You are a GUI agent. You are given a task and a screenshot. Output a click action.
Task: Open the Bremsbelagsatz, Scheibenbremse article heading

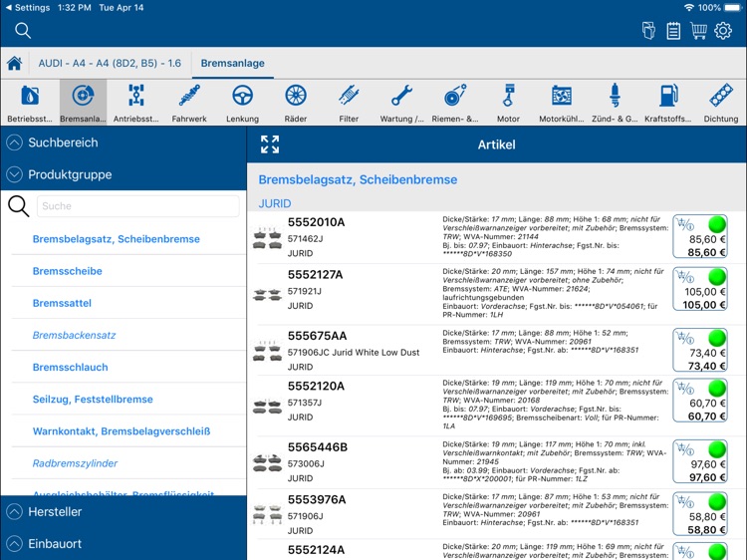point(358,179)
